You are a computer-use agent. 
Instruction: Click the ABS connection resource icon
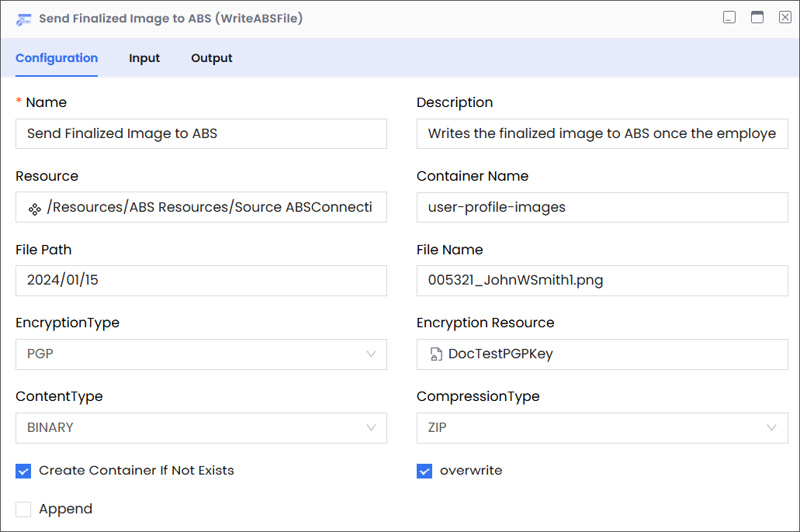pyautogui.click(x=34, y=208)
